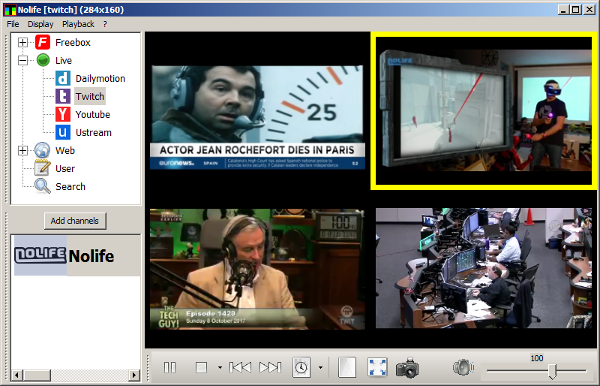Open the File menu

13,24
